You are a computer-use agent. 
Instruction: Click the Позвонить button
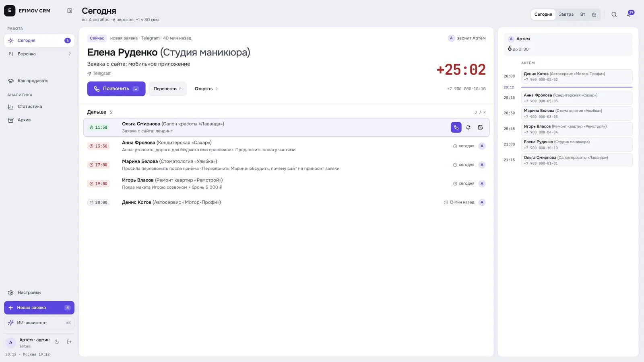point(116,89)
